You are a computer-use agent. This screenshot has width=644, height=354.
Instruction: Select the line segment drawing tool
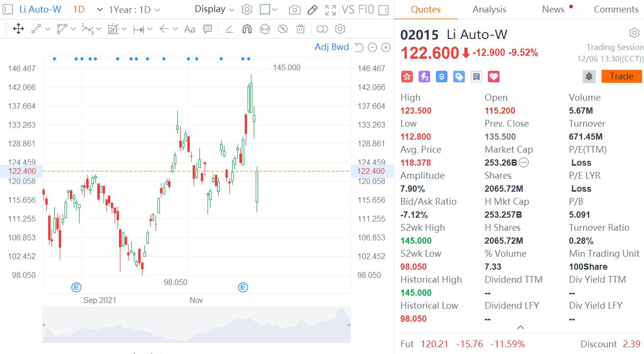click(37, 29)
